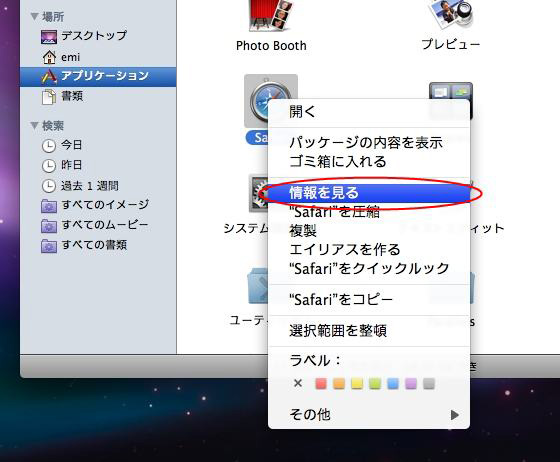
Task: Click the smart folder icon for すべての書類
Action: pos(49,246)
